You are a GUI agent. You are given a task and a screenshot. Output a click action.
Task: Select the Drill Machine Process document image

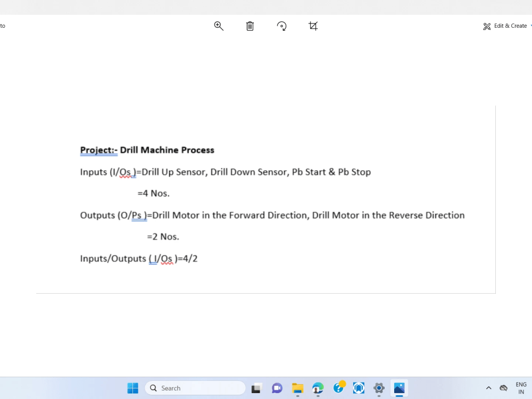point(266,199)
